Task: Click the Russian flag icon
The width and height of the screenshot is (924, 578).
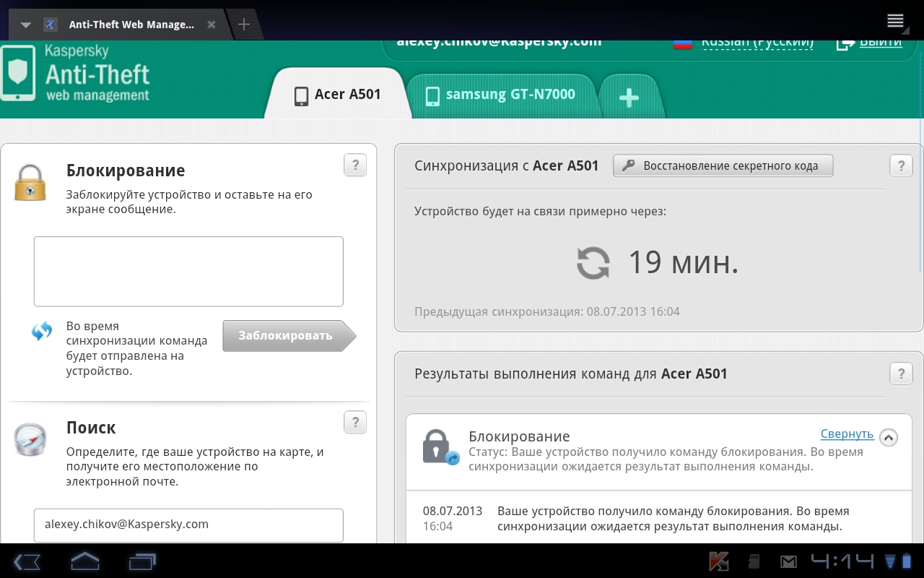Action: [x=683, y=43]
